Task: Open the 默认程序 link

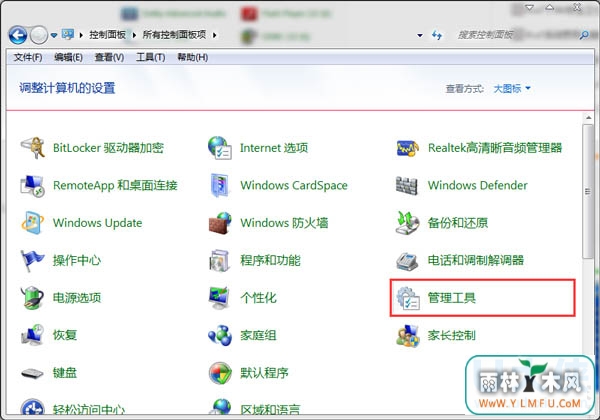Action: tap(264, 373)
